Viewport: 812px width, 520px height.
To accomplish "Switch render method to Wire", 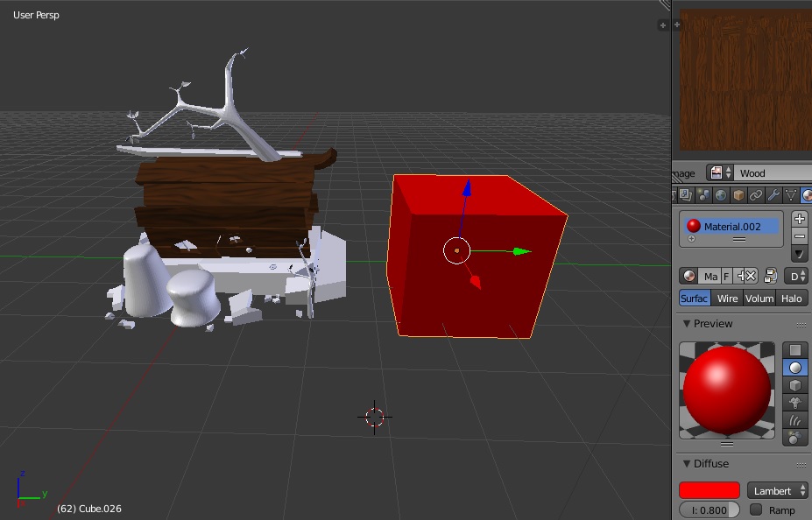I will coord(728,298).
